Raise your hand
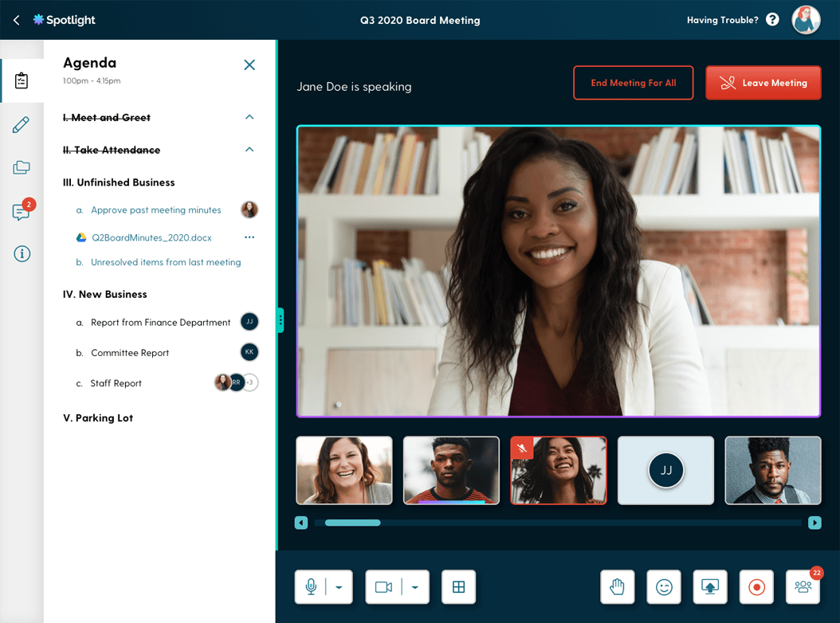The width and height of the screenshot is (840, 623). click(x=618, y=586)
